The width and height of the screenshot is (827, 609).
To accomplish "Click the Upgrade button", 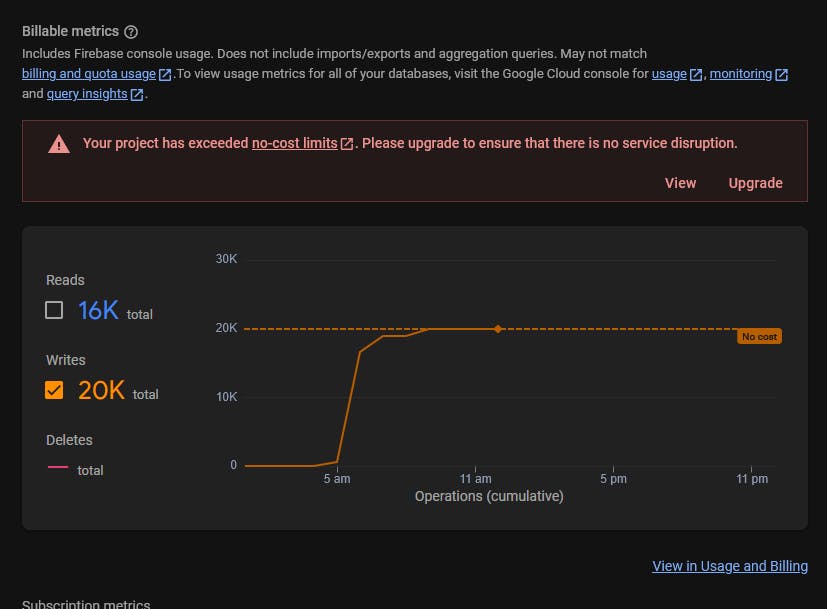I will [x=755, y=183].
